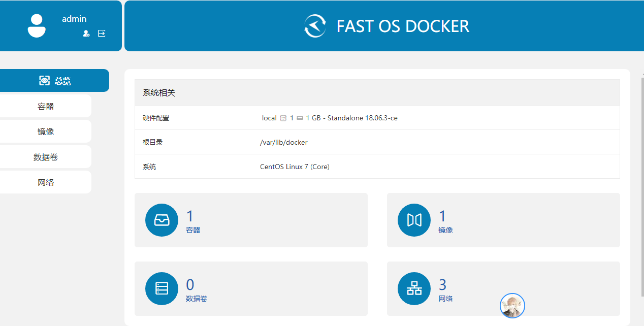Screen dimensions: 644x326
Task: Open the 容器 section from the sidebar
Action: click(x=45, y=105)
